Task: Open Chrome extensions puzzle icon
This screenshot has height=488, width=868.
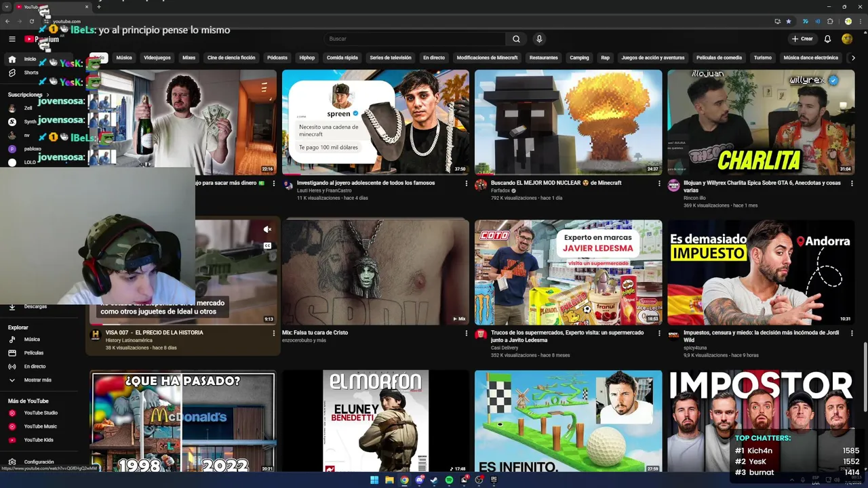Action: [x=830, y=21]
